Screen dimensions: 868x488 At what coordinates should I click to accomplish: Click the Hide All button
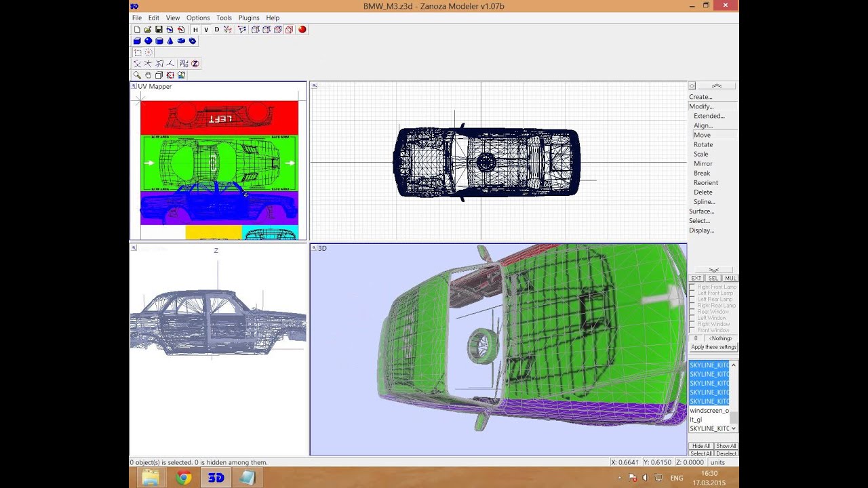click(x=701, y=446)
